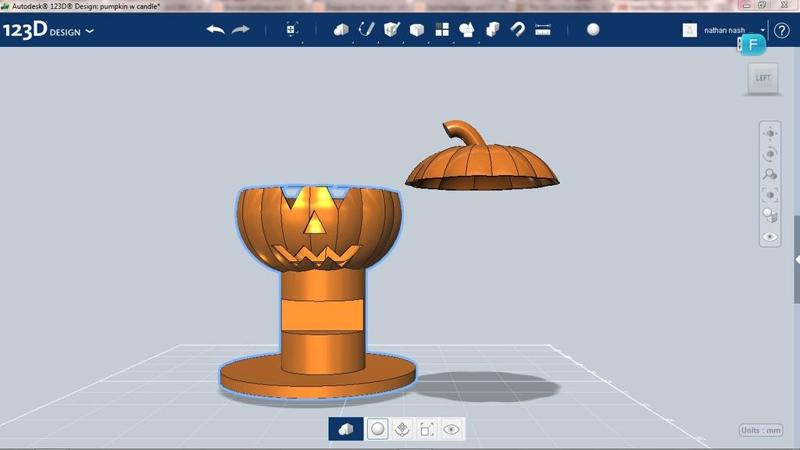The width and height of the screenshot is (800, 450).
Task: Open the Combine tool icon
Action: point(492,30)
